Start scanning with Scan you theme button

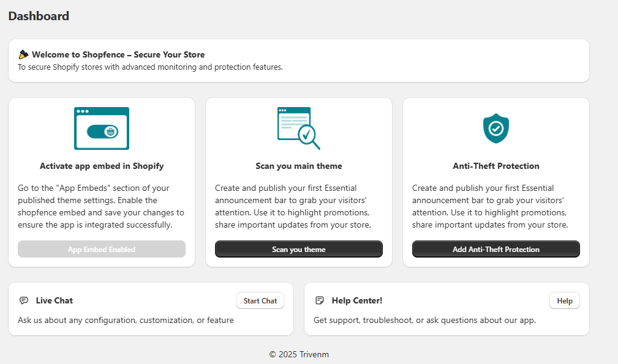pos(299,249)
